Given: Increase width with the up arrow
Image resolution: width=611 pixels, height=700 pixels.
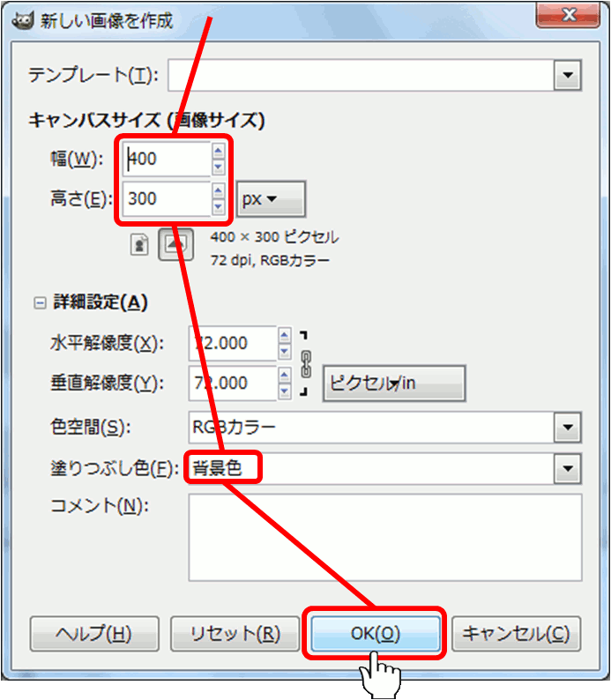Looking at the screenshot, I should point(219,151).
